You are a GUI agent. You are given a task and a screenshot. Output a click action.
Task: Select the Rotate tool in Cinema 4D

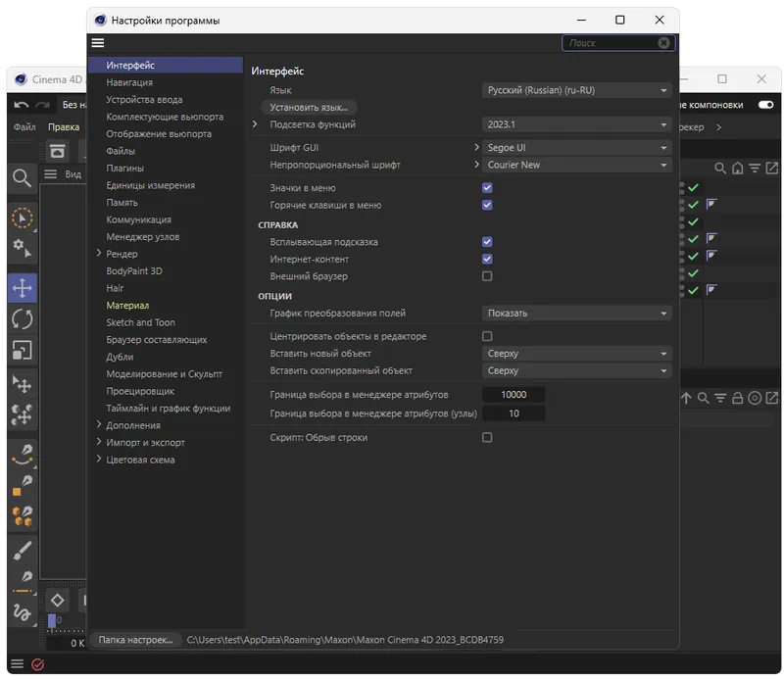point(22,319)
